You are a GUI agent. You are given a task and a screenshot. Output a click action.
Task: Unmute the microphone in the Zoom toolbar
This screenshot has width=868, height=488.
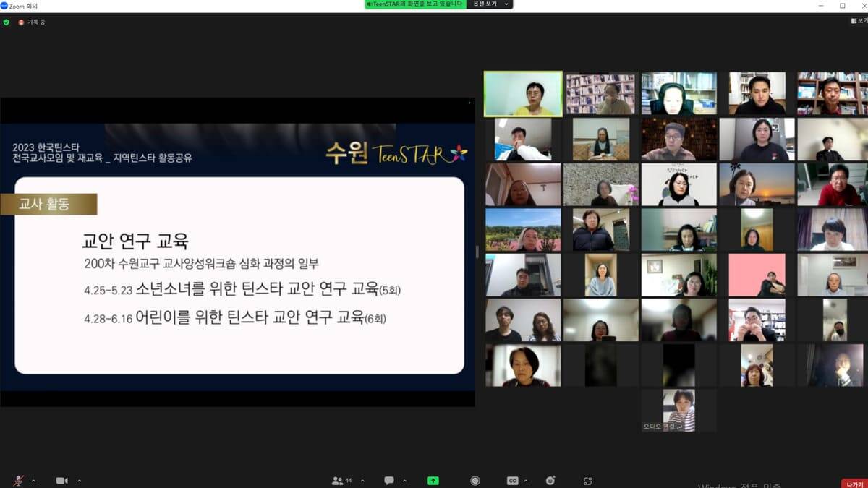pos(18,481)
